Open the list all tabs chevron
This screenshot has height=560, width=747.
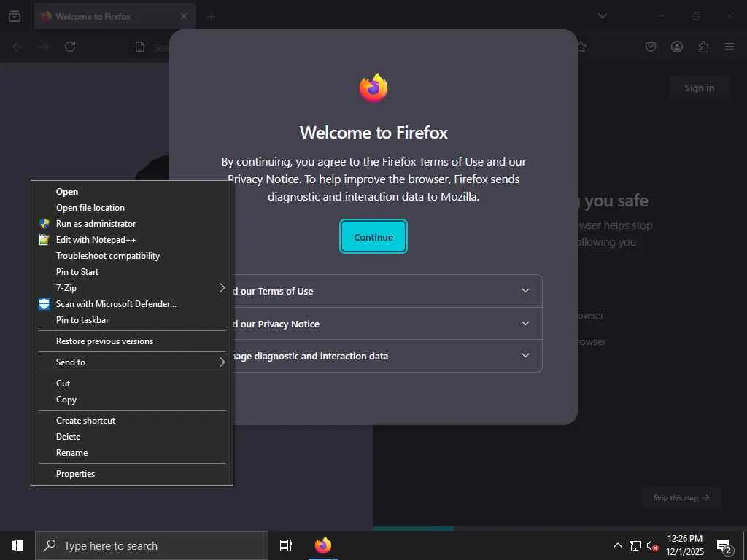point(602,16)
